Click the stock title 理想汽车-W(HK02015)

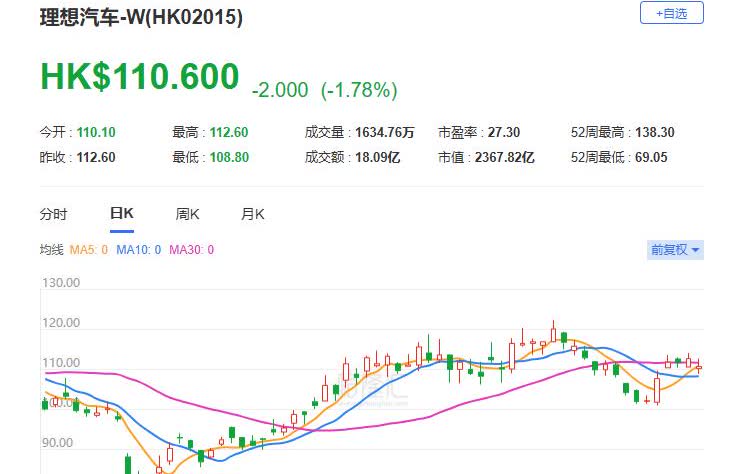coord(141,18)
